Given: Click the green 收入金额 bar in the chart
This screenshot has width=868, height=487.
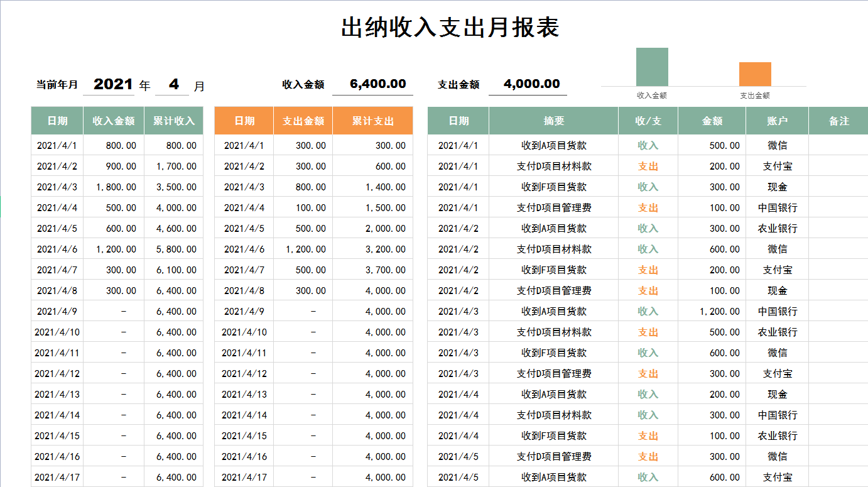Looking at the screenshot, I should (x=652, y=67).
